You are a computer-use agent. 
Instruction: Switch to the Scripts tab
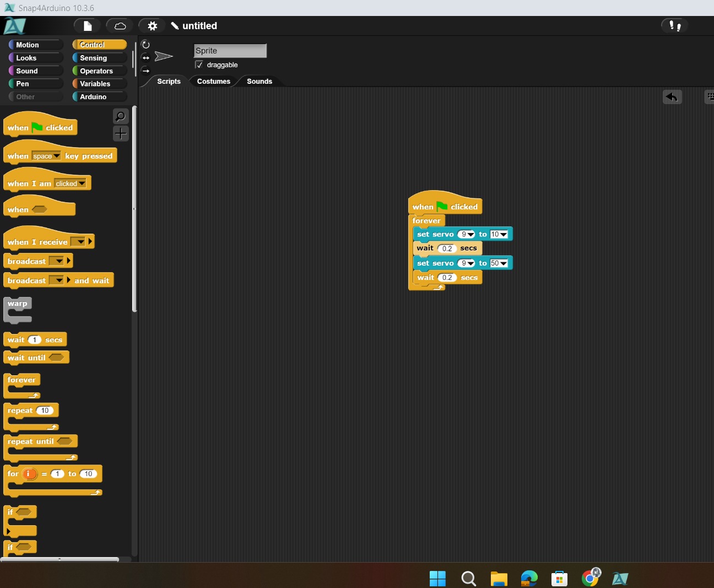point(169,81)
